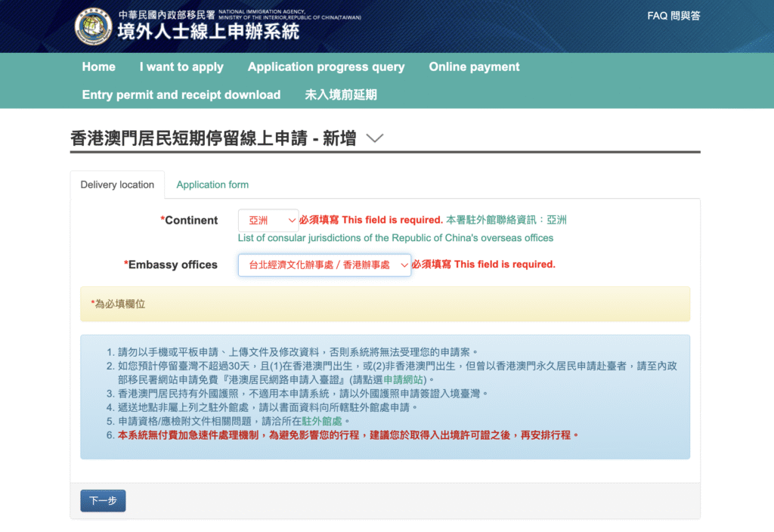
Task: Click the 申請網站 link in note 2
Action: 398,379
